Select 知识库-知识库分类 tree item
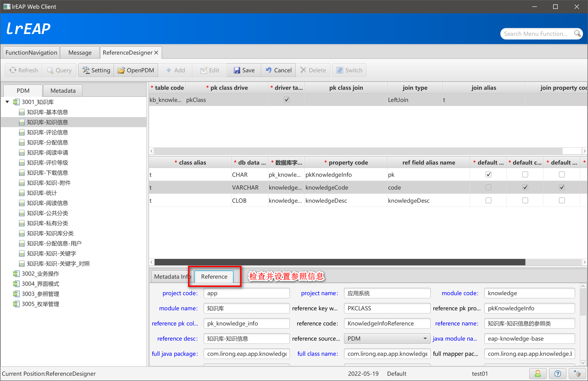Screen dimensions: 588x381 (50, 234)
